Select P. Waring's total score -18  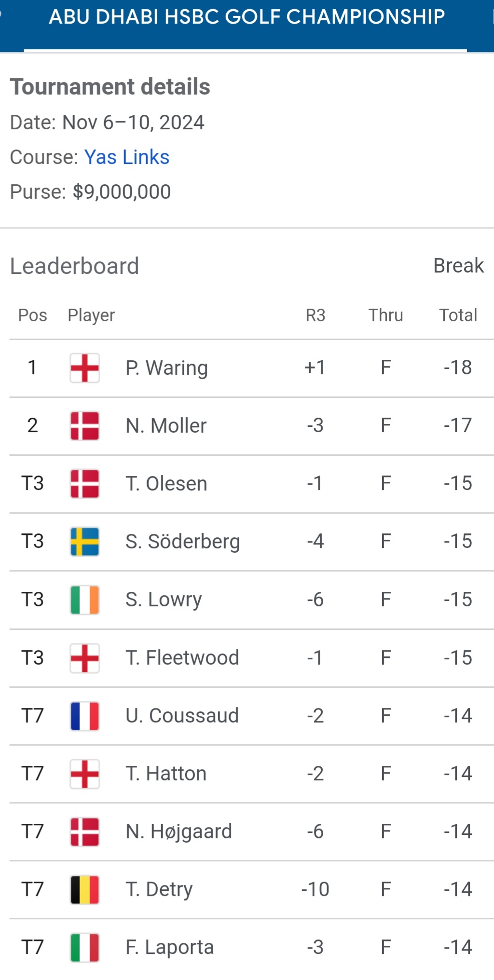(458, 367)
